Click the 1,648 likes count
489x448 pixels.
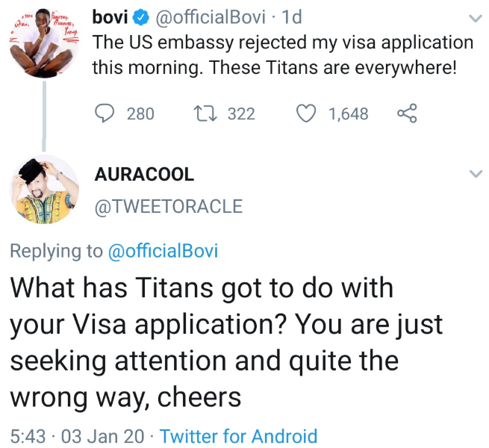tap(349, 113)
